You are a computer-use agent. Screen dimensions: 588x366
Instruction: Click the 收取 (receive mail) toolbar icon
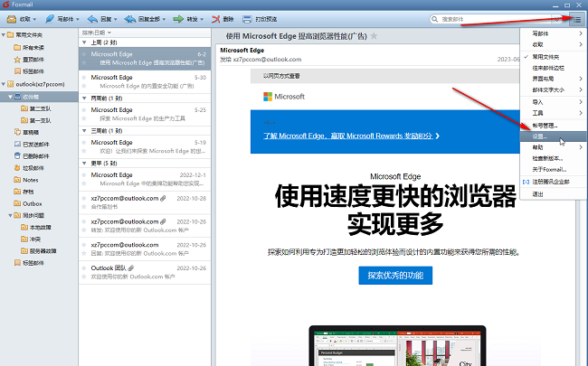(x=11, y=18)
